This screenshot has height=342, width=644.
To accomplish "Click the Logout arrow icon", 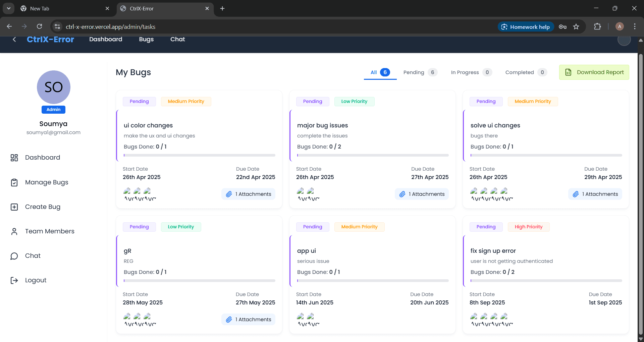I will point(14,280).
